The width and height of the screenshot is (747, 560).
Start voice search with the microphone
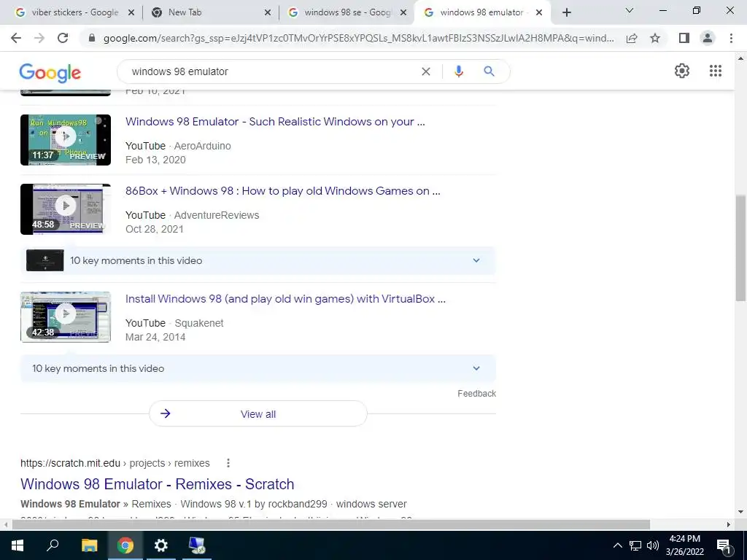(458, 71)
